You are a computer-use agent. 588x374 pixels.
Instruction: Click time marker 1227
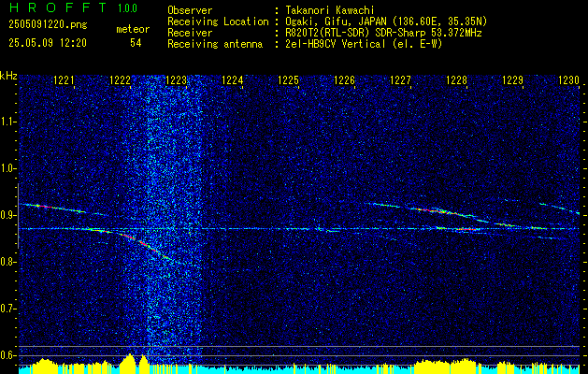click(400, 79)
